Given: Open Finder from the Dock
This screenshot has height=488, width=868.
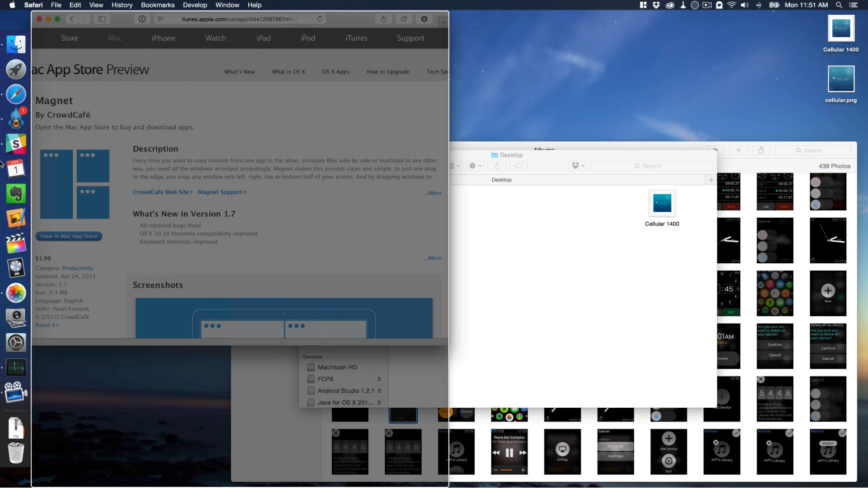Looking at the screenshot, I should 16,44.
